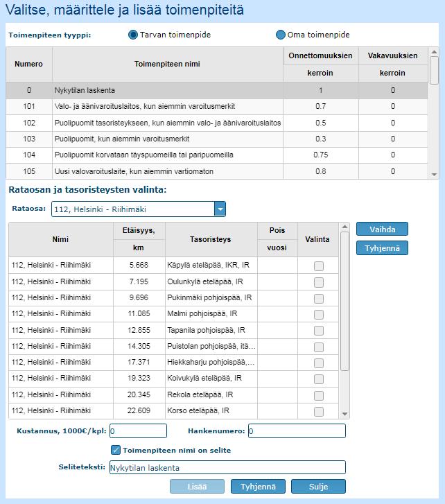This screenshot has width=445, height=504.
Task: Click the Lisää button
Action: (x=197, y=486)
